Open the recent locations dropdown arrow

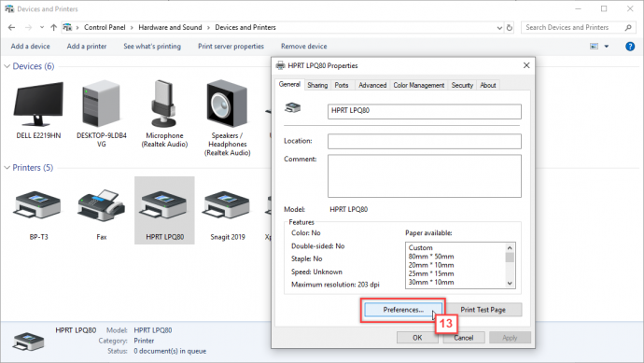tap(42, 27)
